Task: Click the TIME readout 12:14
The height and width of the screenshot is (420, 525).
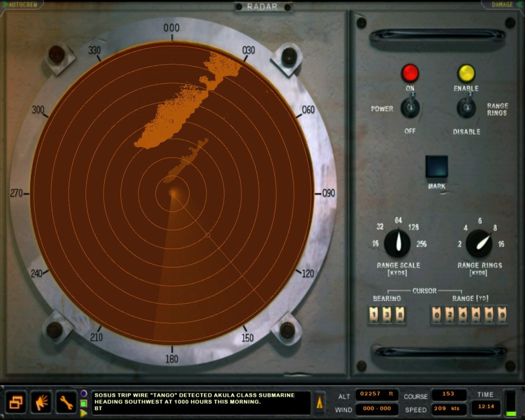Action: (486, 407)
